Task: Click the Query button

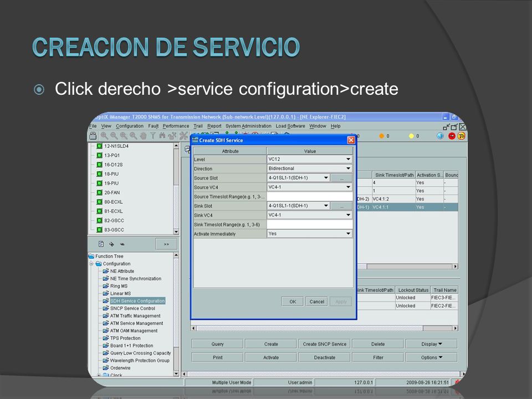Action: pos(217,344)
